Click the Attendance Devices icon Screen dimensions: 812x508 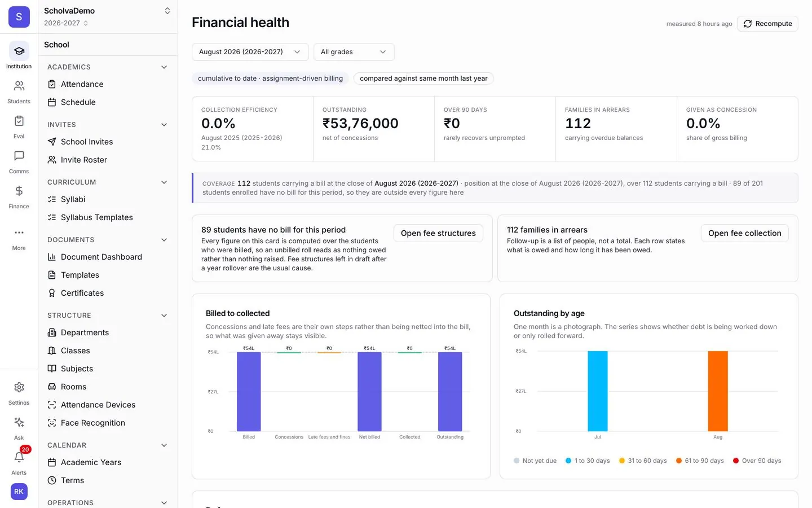(x=52, y=405)
